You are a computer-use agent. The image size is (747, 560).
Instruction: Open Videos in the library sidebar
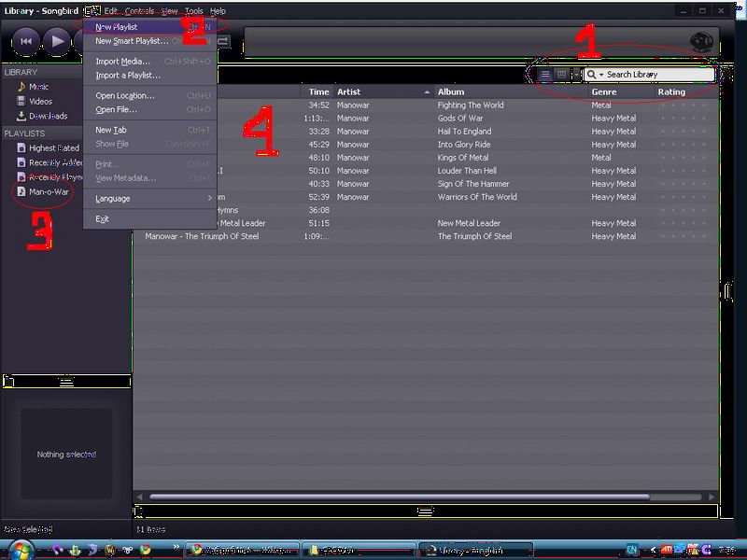click(40, 101)
